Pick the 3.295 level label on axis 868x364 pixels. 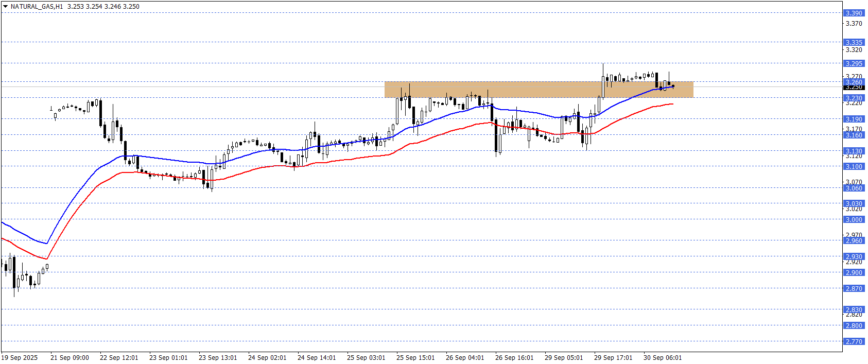[x=854, y=63]
